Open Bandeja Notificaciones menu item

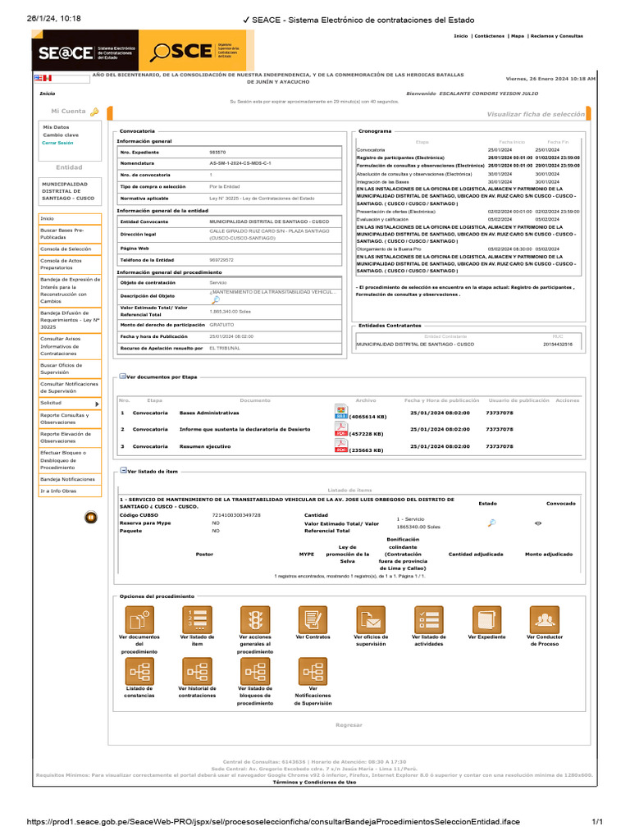70,479
